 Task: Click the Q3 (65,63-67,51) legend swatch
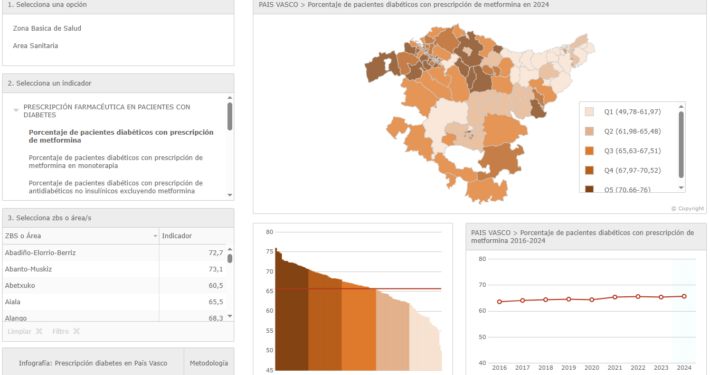[589, 151]
